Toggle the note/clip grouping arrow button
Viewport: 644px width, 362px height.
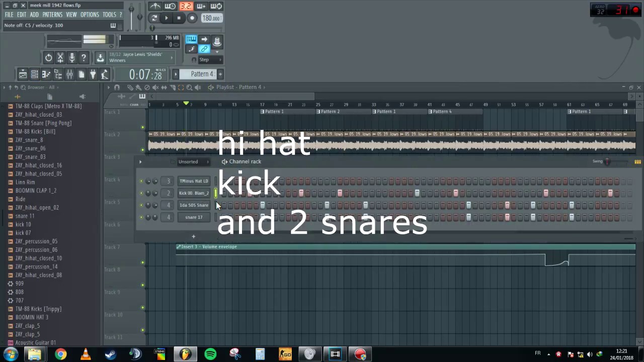click(204, 39)
